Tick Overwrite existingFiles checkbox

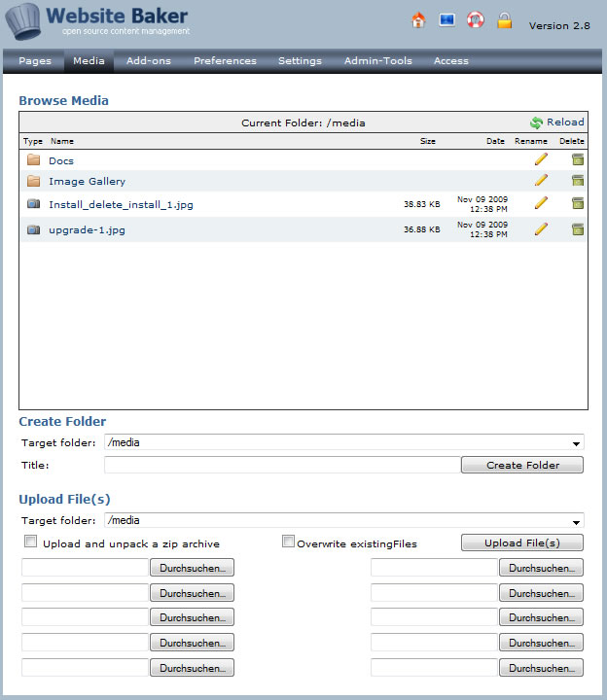click(x=288, y=542)
